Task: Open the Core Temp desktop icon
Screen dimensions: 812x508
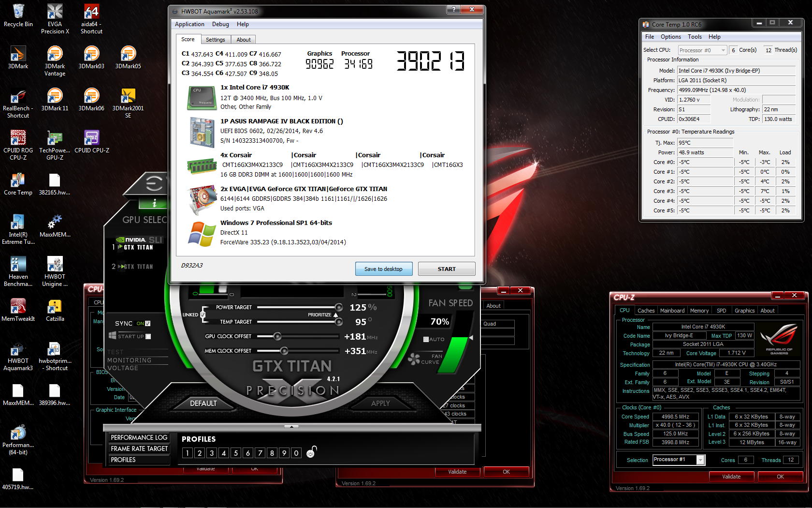Action: click(18, 184)
